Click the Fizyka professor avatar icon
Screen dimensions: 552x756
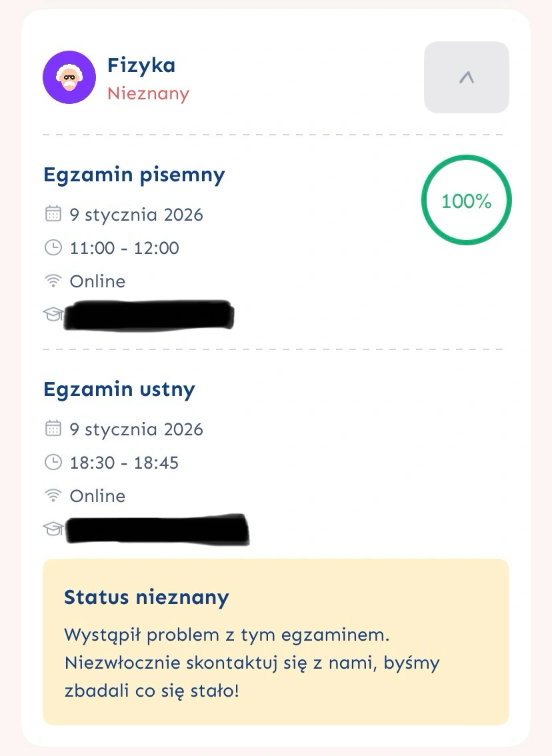point(69,77)
